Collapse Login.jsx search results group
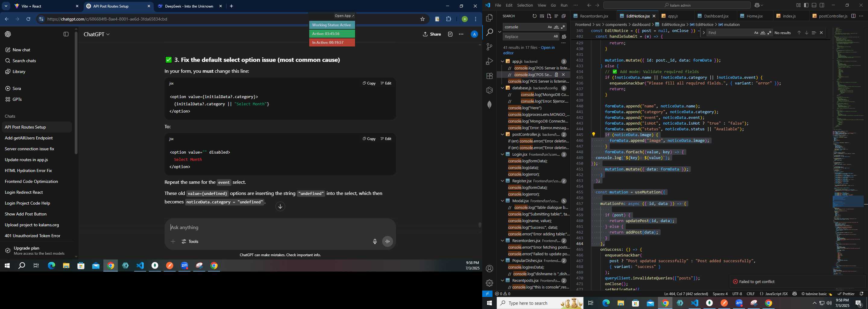 pyautogui.click(x=502, y=154)
